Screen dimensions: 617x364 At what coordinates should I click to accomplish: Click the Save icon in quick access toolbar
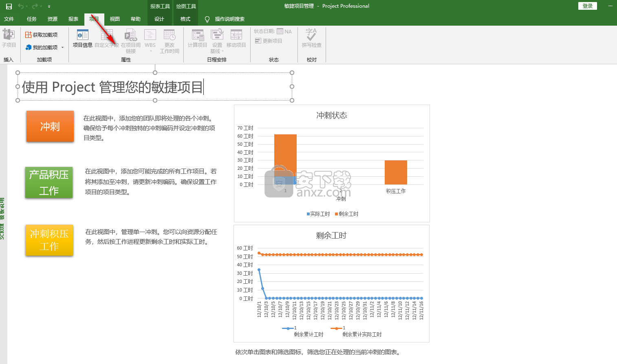pos(9,6)
